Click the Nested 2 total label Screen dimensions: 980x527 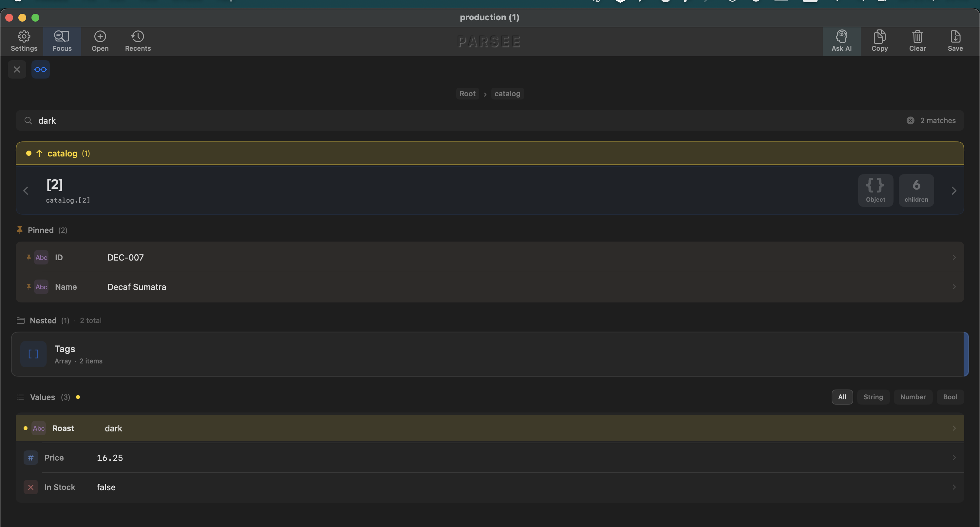point(90,320)
